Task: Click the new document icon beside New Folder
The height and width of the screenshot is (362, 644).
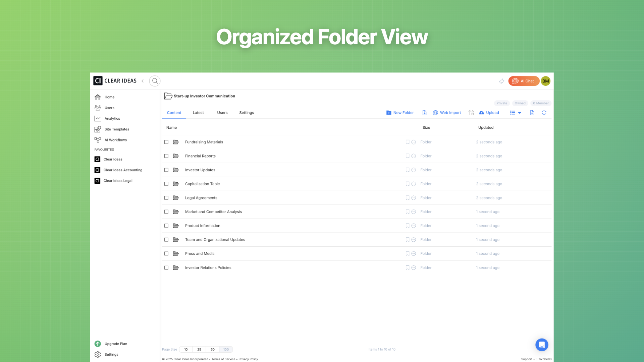Action: tap(424, 113)
